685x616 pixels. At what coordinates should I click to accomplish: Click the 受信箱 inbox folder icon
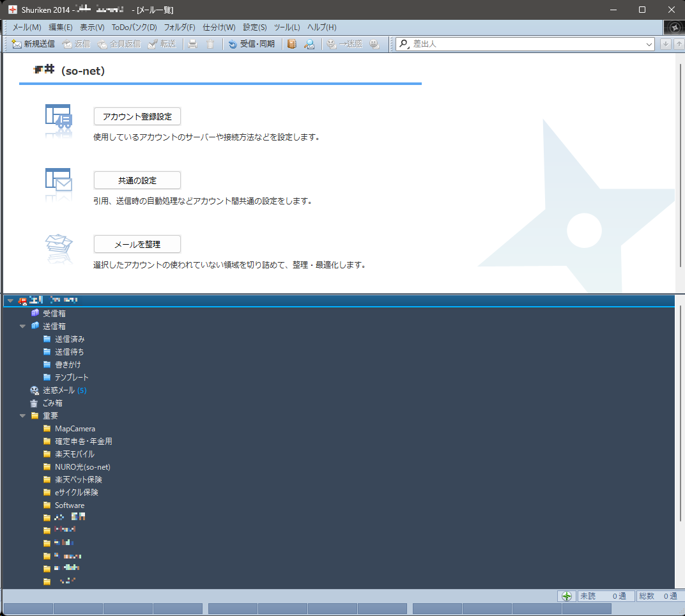click(x=35, y=313)
